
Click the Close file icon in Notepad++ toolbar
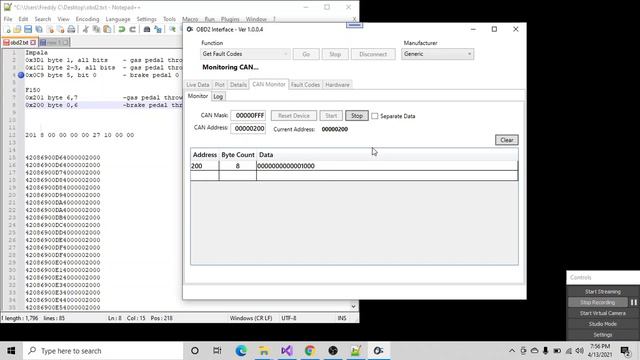click(x=50, y=29)
